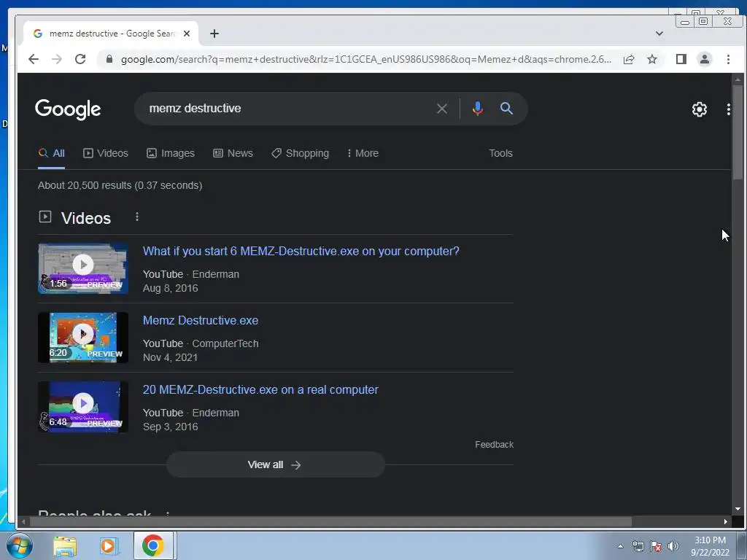Bookmark this tab with the star icon
The image size is (747, 560).
(652, 59)
